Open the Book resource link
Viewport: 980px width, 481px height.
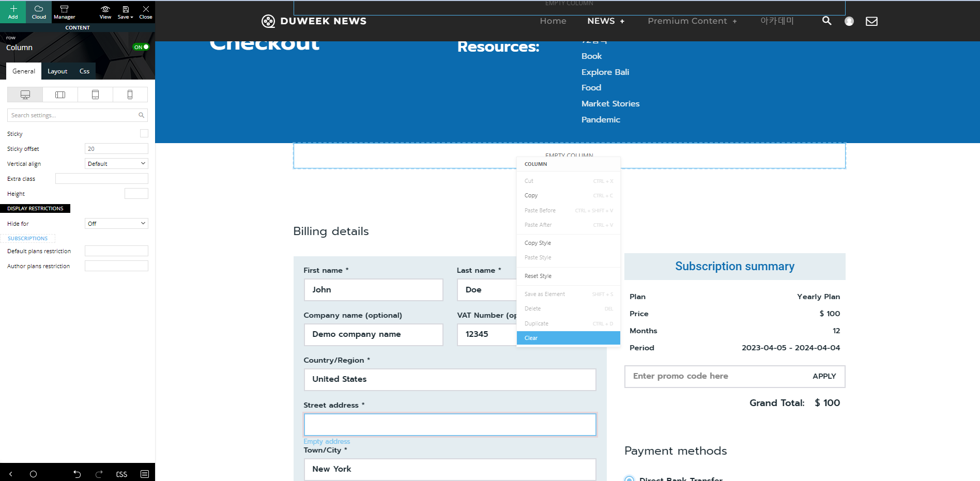pyautogui.click(x=591, y=56)
